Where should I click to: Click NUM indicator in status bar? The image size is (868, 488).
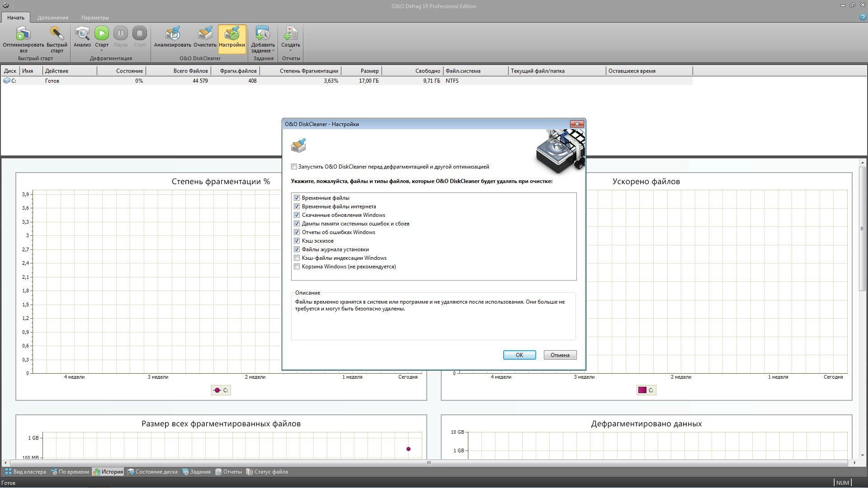click(843, 483)
